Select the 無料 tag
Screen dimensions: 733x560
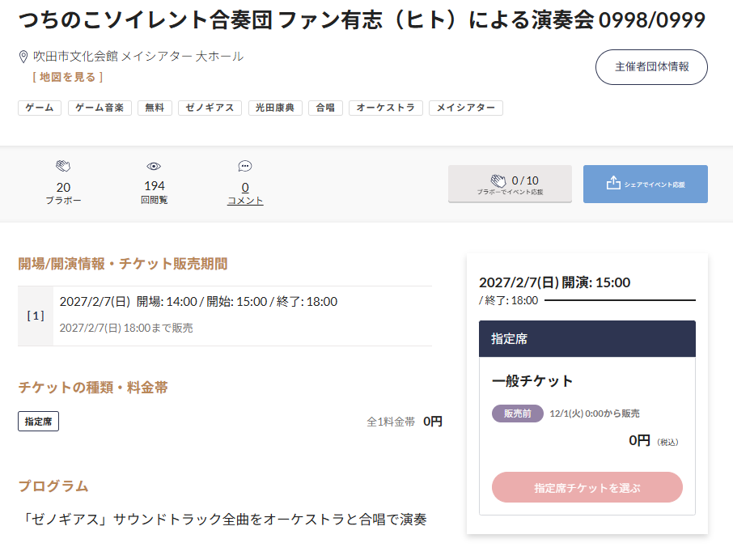point(155,108)
